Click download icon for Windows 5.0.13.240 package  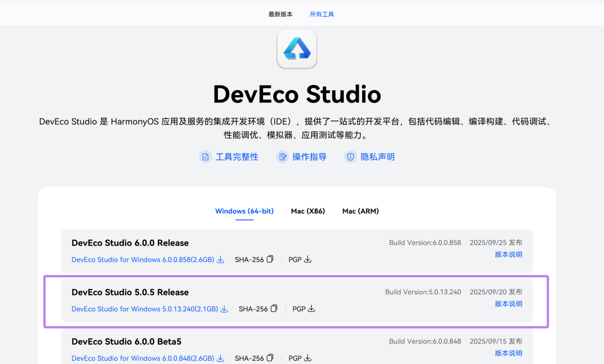click(224, 309)
